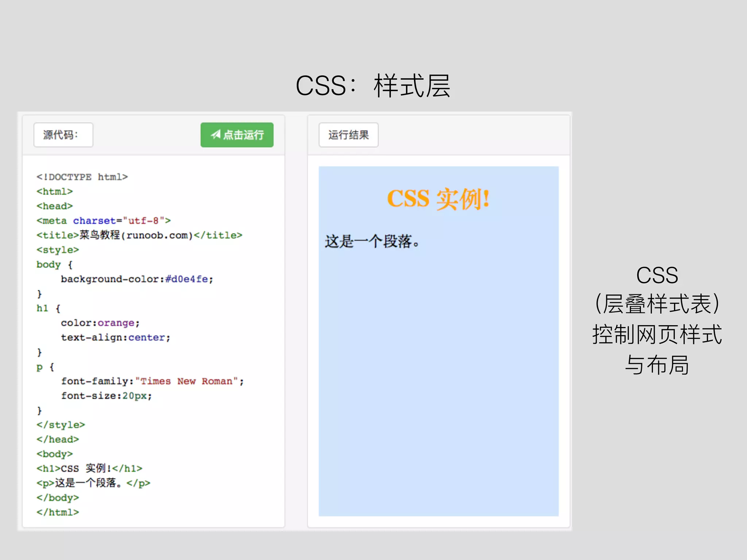Click the <h1>CSS 实例!</h1> code line
The height and width of the screenshot is (560, 747).
click(x=89, y=468)
